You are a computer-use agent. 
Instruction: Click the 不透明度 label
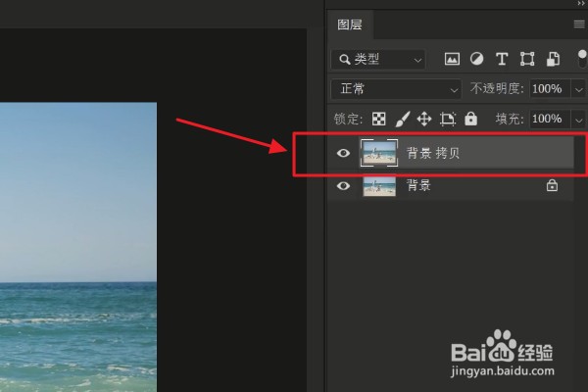point(497,89)
